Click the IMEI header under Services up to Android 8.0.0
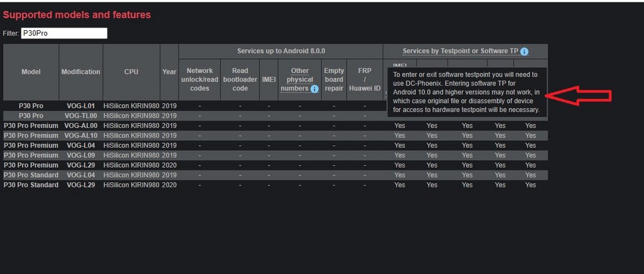644x274 pixels. pos(269,80)
